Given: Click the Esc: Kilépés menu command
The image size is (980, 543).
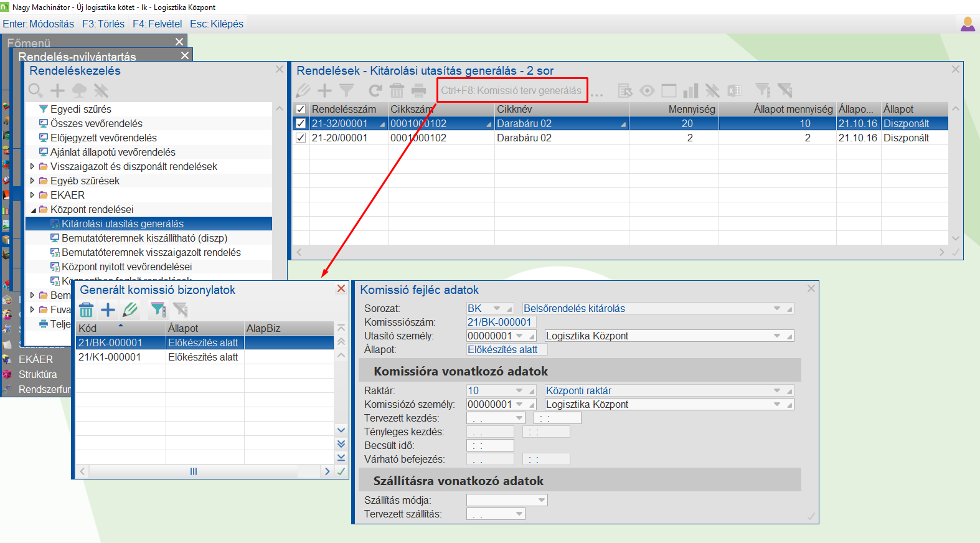Looking at the screenshot, I should point(217,24).
